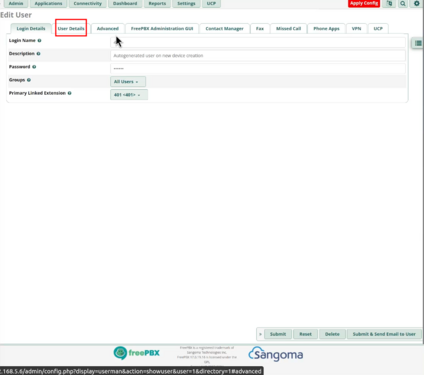Open the FreePBX Administration GUI tab
Image resolution: width=424 pixels, height=375 pixels.
162,29
